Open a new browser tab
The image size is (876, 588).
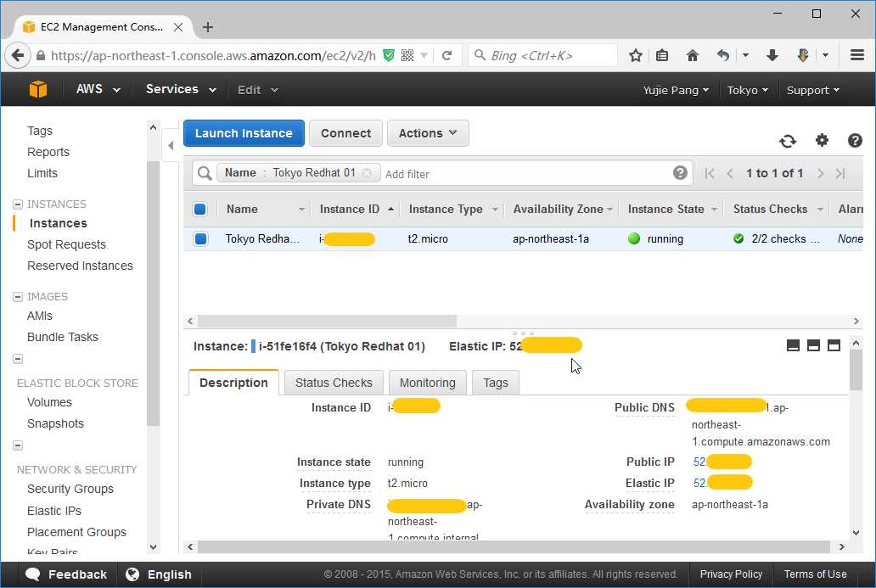pyautogui.click(x=208, y=27)
